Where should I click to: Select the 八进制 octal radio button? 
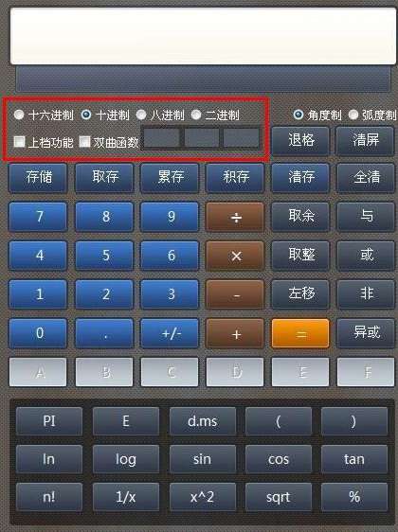tap(141, 115)
